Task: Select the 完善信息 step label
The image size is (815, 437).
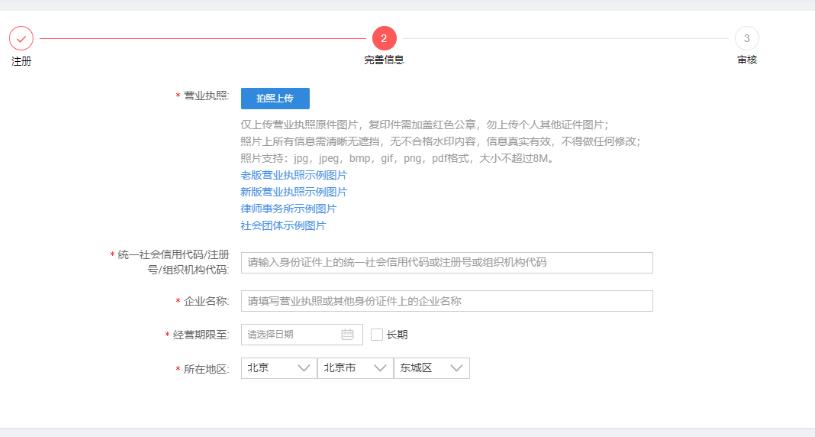Action: (384, 60)
